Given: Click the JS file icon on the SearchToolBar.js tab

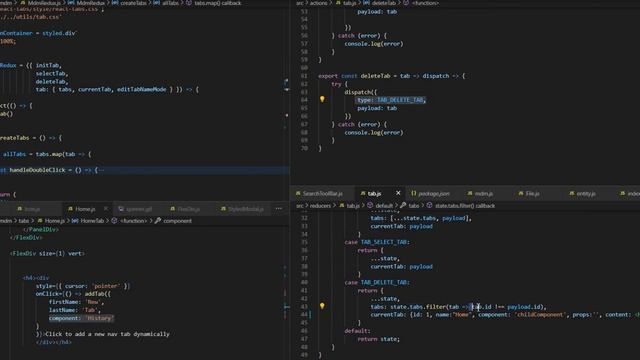Looking at the screenshot, I should tap(298, 193).
